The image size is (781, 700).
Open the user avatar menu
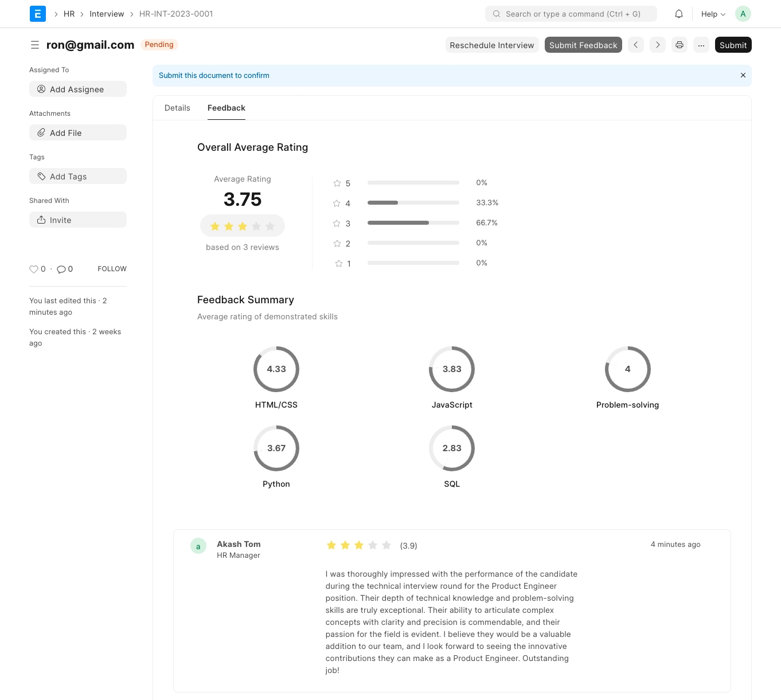pyautogui.click(x=743, y=14)
